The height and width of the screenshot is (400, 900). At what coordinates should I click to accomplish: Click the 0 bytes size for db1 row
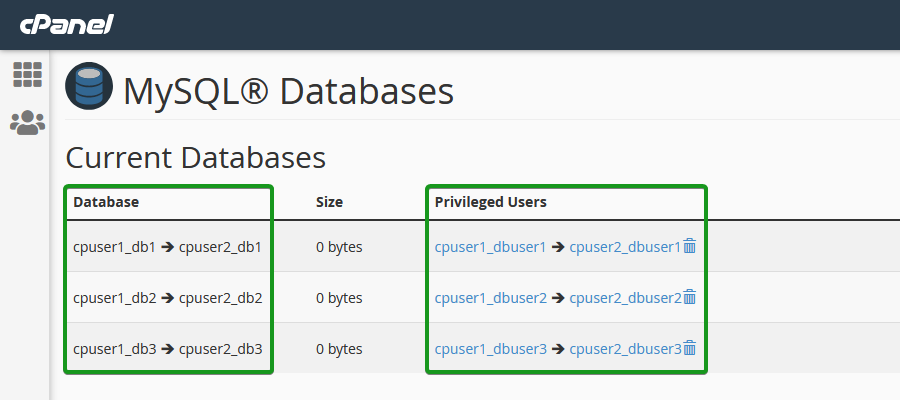pos(339,247)
